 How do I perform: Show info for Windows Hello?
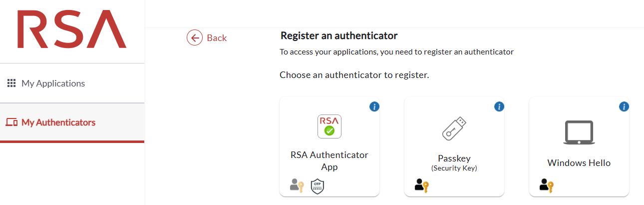(624, 106)
